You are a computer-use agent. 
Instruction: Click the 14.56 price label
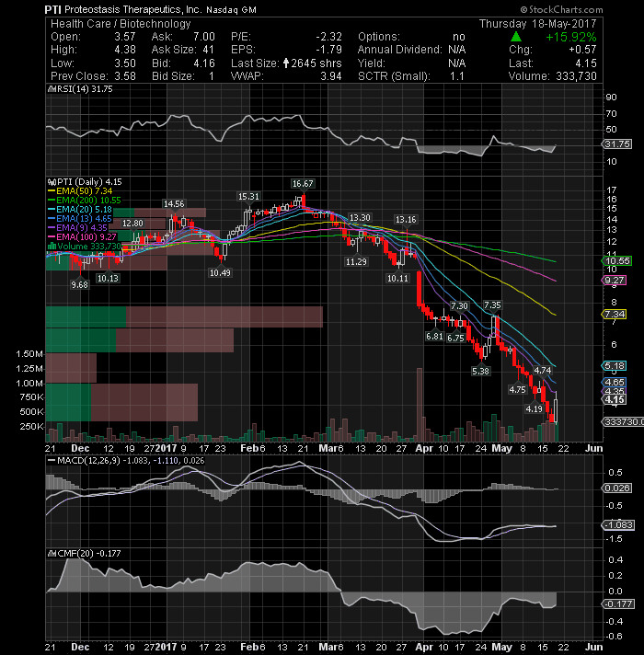(174, 204)
